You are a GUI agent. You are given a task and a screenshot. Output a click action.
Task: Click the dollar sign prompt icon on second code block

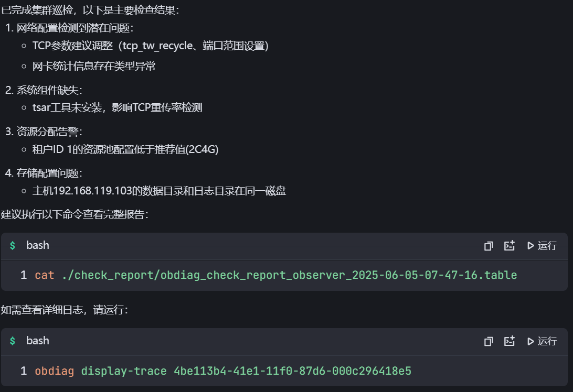[x=13, y=341]
